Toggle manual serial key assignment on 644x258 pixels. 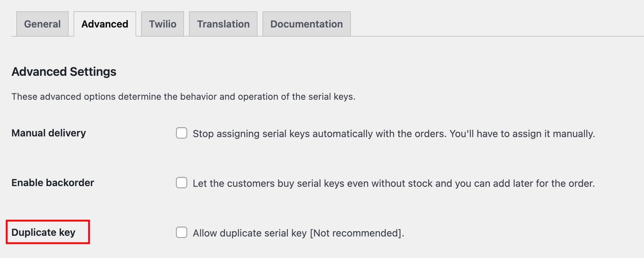point(181,134)
